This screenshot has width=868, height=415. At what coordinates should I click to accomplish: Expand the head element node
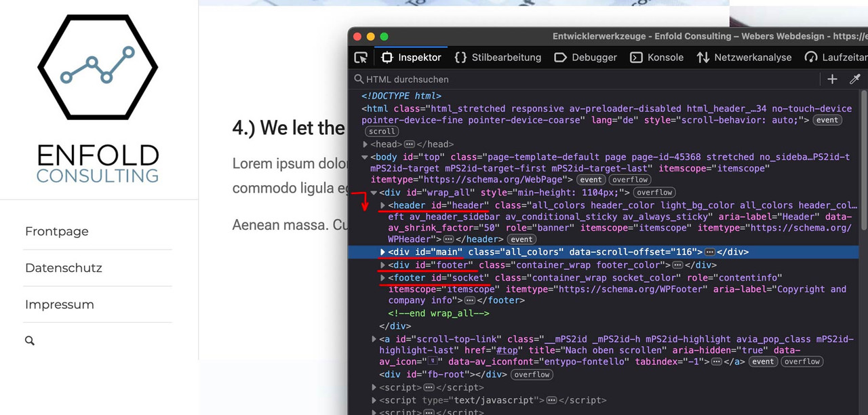click(366, 144)
